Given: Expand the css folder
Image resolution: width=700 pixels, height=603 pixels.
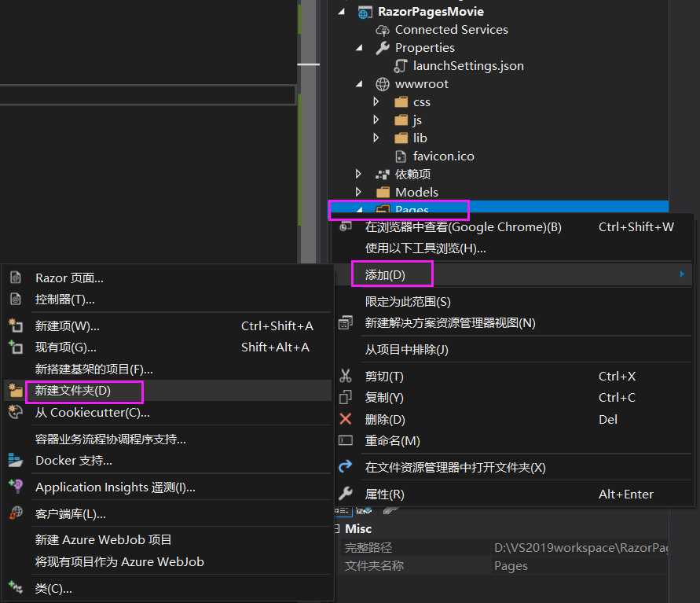Looking at the screenshot, I should tap(376, 102).
